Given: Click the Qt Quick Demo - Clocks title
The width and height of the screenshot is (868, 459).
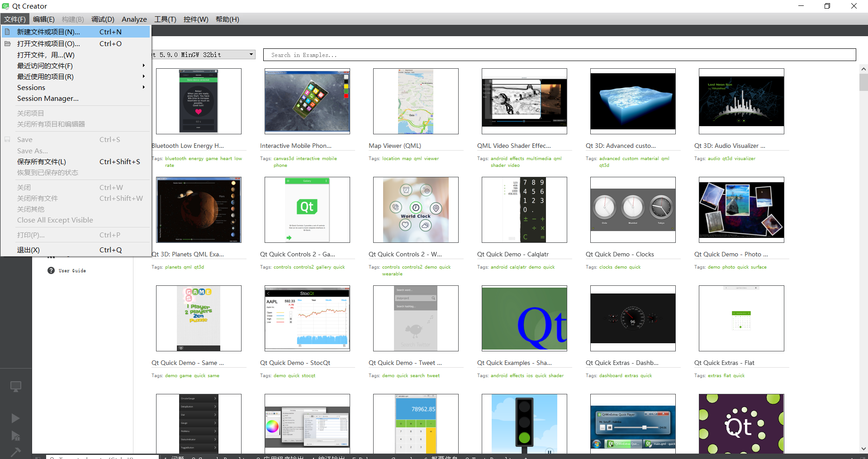Looking at the screenshot, I should point(620,254).
